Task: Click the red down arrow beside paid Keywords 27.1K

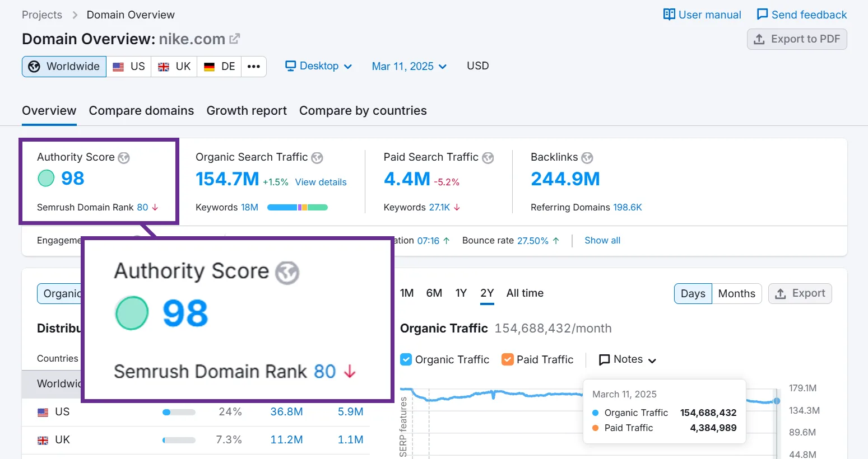Action: click(457, 207)
